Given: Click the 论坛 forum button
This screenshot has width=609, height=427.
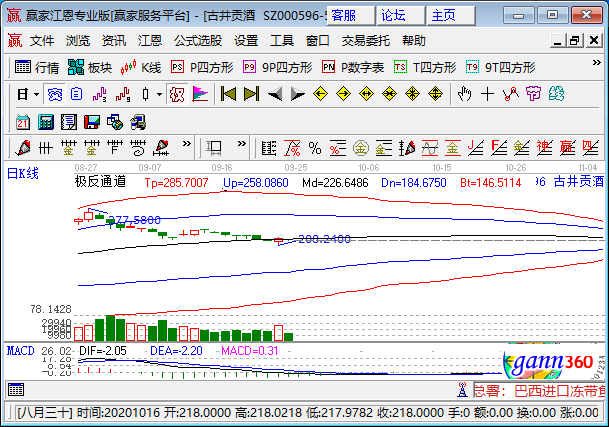Looking at the screenshot, I should click(x=400, y=16).
